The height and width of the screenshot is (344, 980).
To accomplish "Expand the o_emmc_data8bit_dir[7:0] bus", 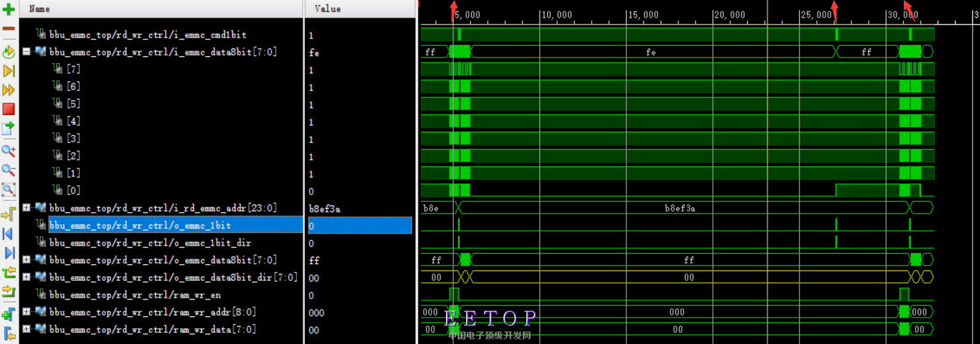I will (26, 277).
